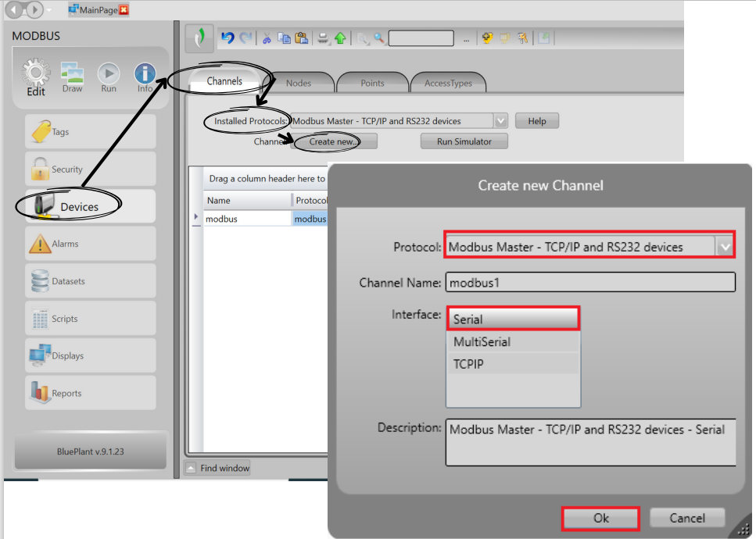Switch to the Run environment

coord(109,77)
